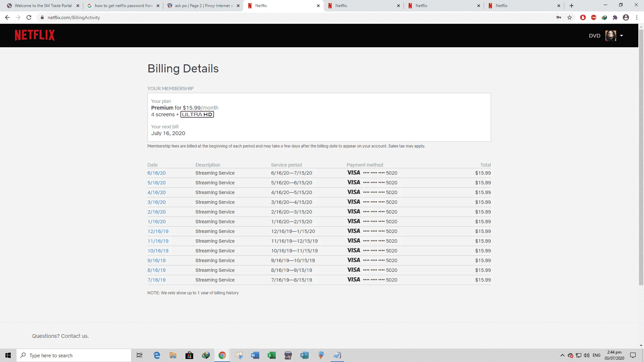Open the profile avatar menu
The height and width of the screenshot is (362, 644).
click(x=610, y=36)
